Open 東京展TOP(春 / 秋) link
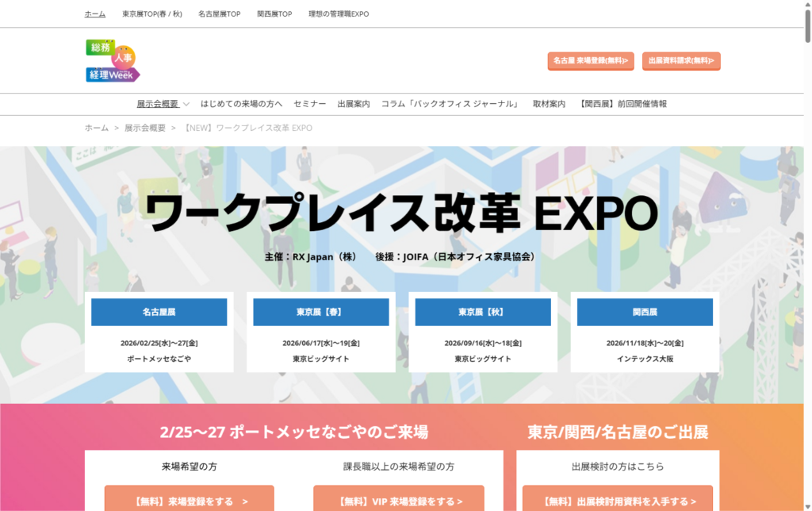This screenshot has width=812, height=511. click(152, 14)
